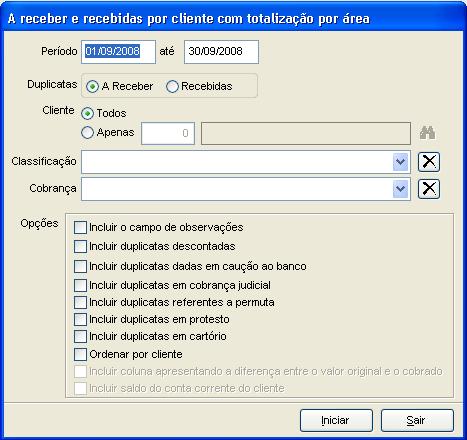Viewport: 467px width, 440px height.
Task: Click the disabled saldo do conta corrente checkbox
Action: point(80,388)
